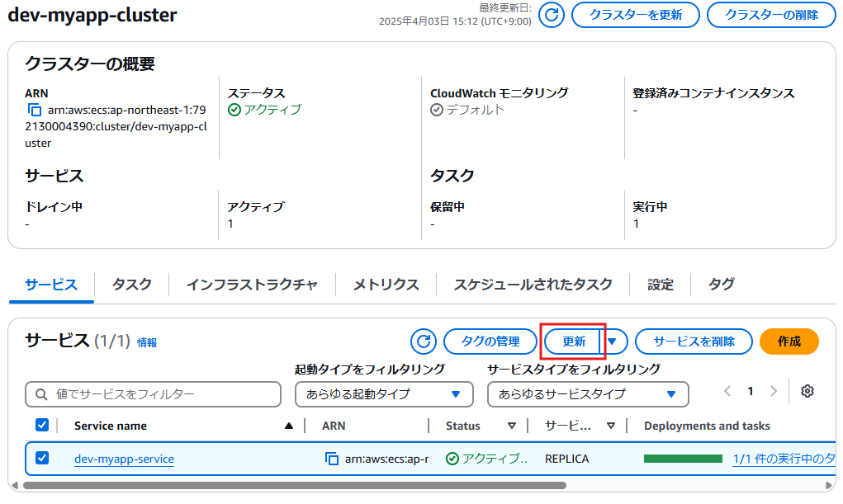Go to next page arrow
This screenshot has width=843, height=504.
[774, 391]
